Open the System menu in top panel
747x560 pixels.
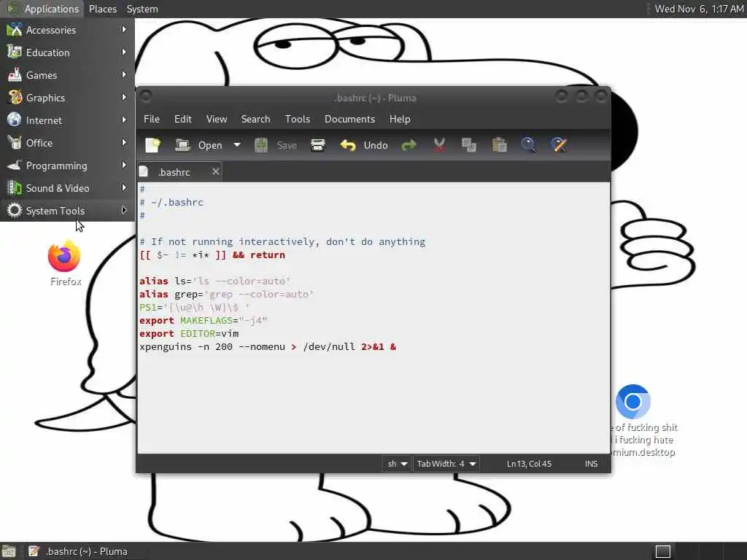[142, 9]
